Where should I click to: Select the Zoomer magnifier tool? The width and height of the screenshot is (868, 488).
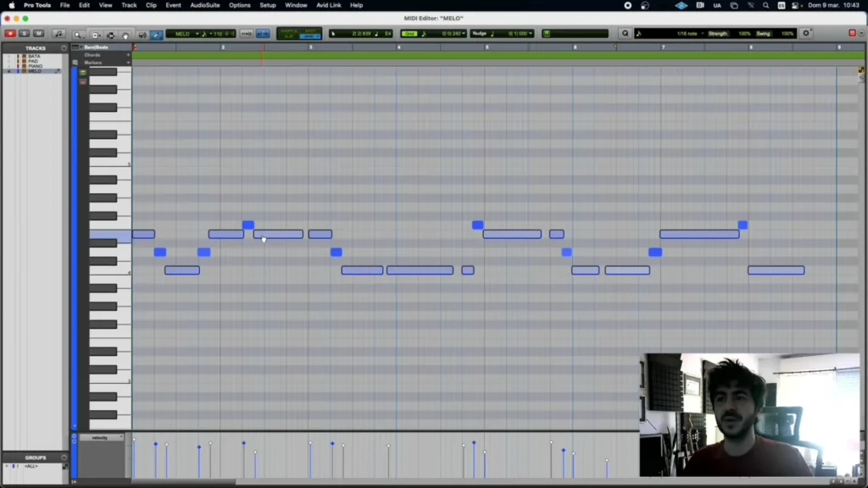(78, 34)
